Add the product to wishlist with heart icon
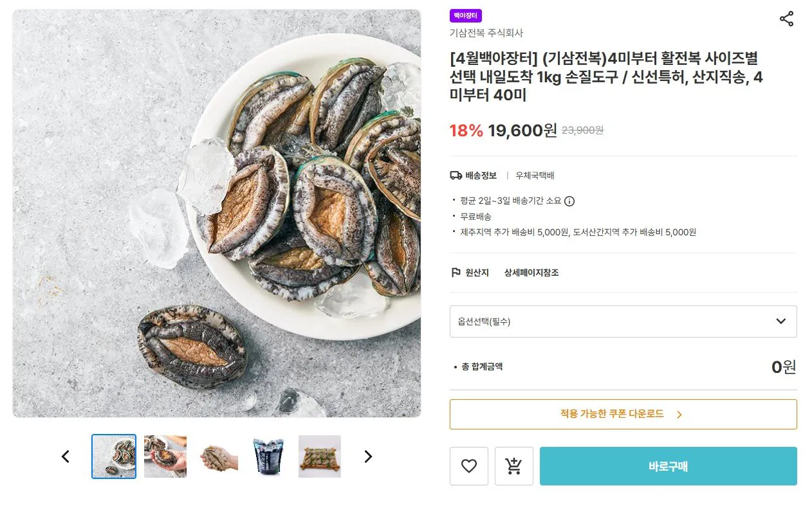The image size is (812, 506). 468,466
